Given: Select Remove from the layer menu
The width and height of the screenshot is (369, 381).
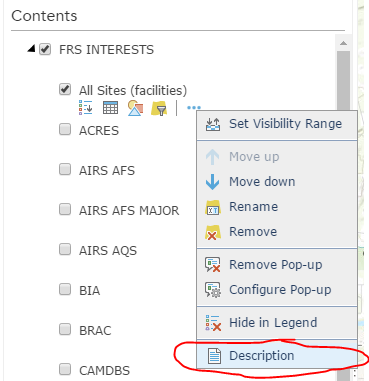Looking at the screenshot, I should click(277, 232).
